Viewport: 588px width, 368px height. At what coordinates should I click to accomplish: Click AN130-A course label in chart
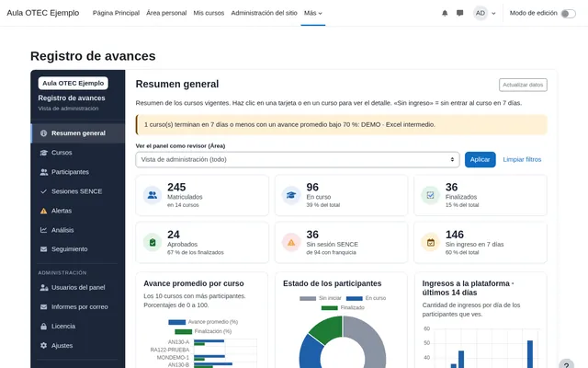[x=178, y=342]
